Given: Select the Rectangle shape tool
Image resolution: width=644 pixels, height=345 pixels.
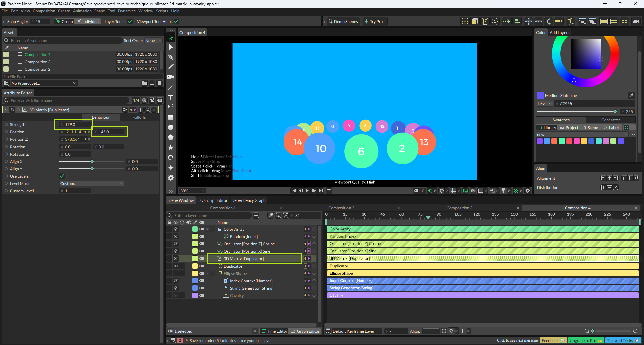Looking at the screenshot, I should 171,117.
